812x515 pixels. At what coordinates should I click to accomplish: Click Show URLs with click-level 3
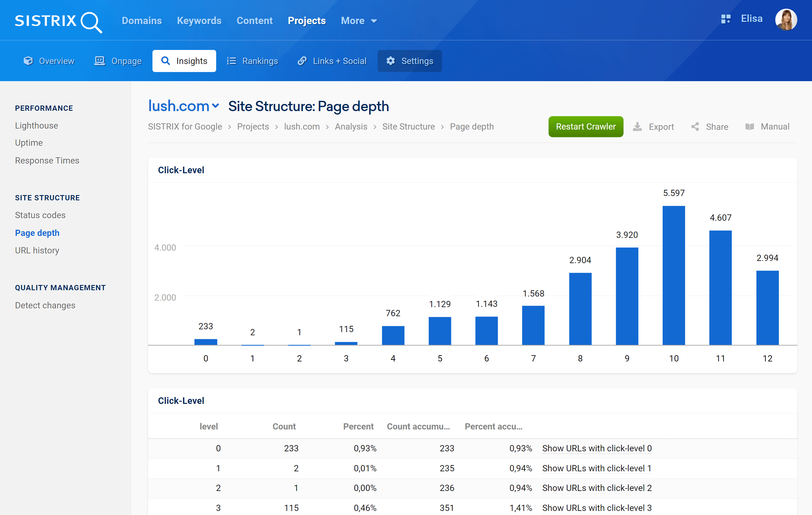tap(597, 508)
